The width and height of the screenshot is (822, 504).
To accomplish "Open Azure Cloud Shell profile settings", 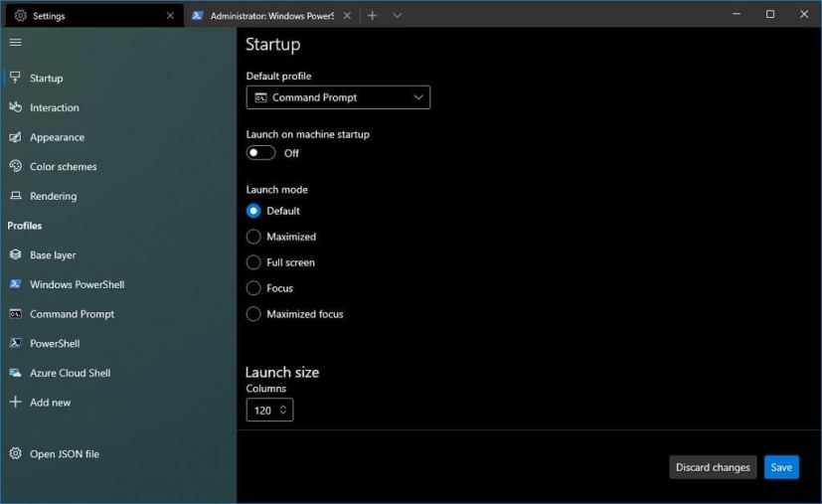I will pyautogui.click(x=118, y=373).
